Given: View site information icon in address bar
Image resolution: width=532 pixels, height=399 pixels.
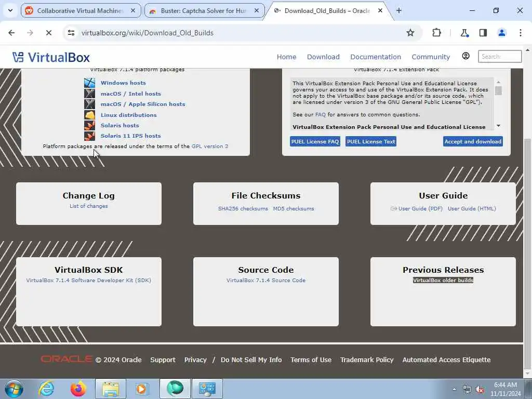Looking at the screenshot, I should click(71, 33).
